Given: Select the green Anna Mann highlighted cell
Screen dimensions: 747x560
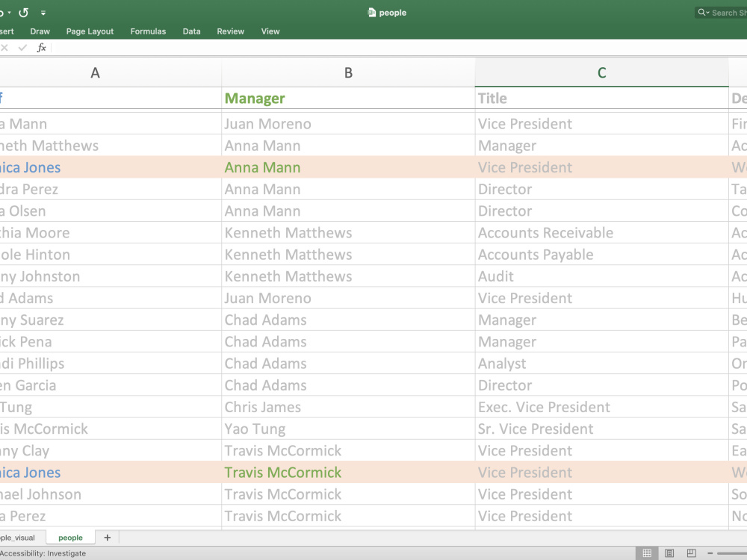Looking at the screenshot, I should pyautogui.click(x=348, y=167).
